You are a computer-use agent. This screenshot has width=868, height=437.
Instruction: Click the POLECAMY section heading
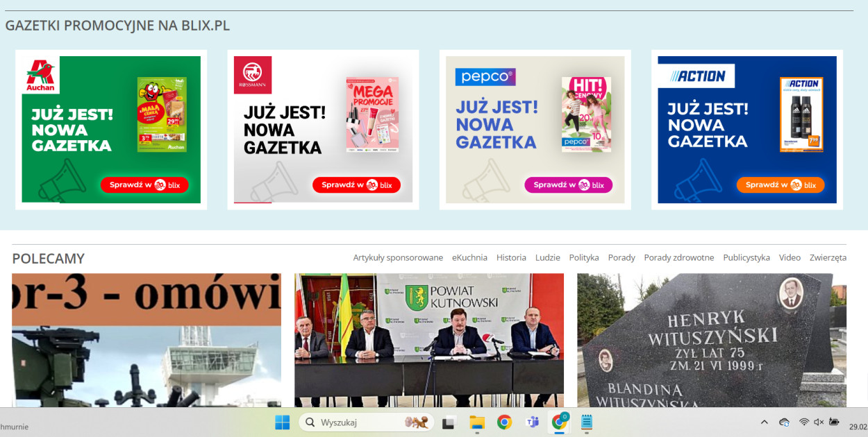pos(49,259)
